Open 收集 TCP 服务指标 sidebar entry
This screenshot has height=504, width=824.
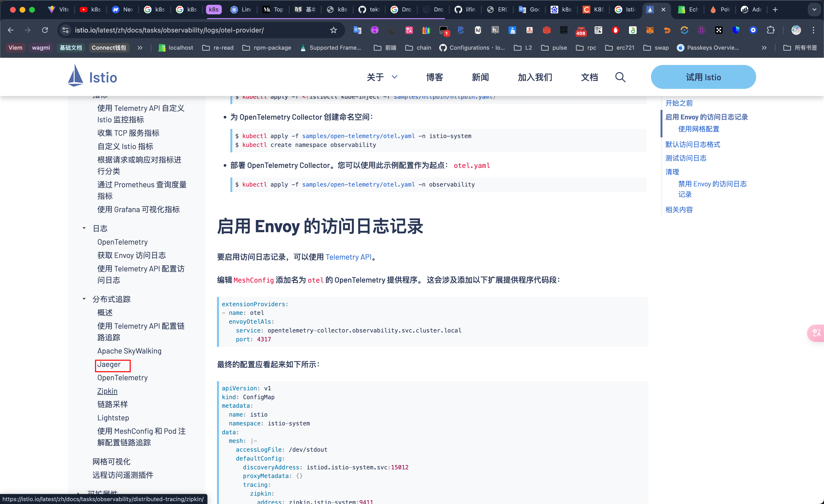[128, 133]
